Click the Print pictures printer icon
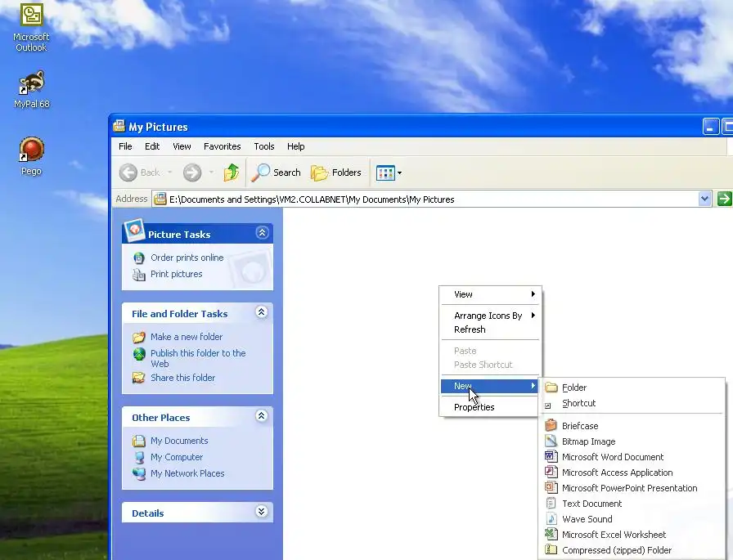The image size is (733, 560). 139,275
